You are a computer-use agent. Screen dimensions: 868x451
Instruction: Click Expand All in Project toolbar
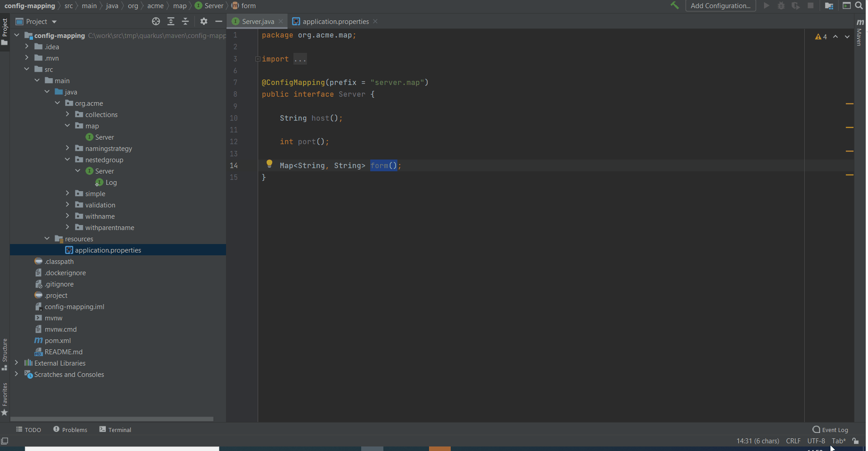[x=171, y=21]
